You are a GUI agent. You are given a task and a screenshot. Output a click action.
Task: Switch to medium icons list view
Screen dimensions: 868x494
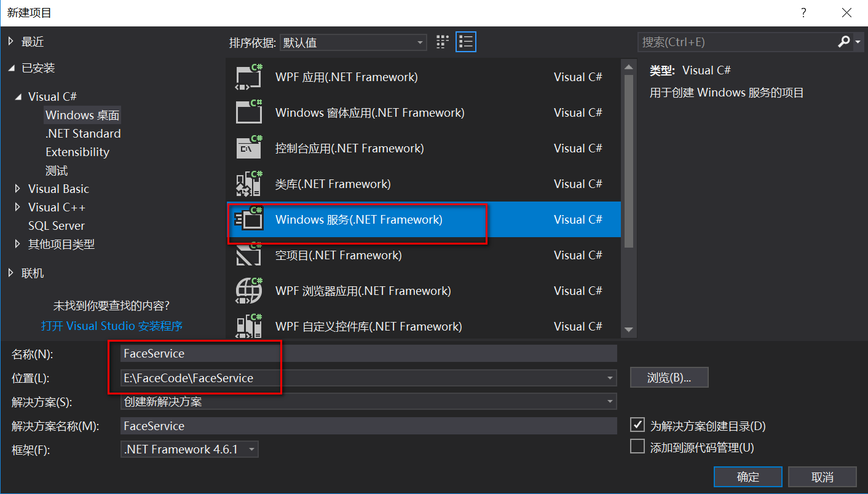[x=466, y=42]
